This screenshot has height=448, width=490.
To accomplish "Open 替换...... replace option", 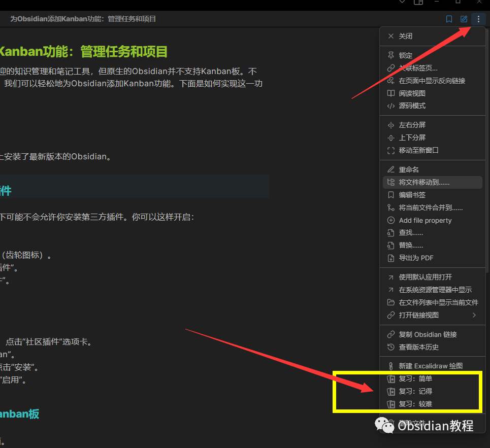I will 433,246.
